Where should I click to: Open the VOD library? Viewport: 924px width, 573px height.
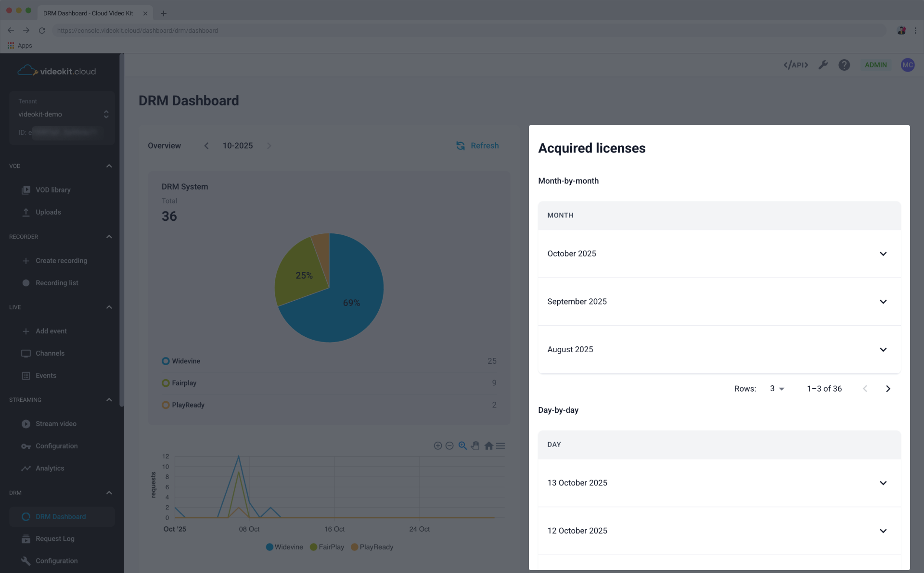pyautogui.click(x=53, y=190)
